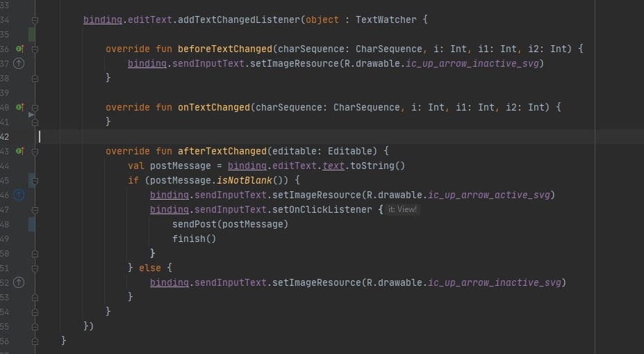Click 'toString()' on line 44
The image size is (644, 354).
click(x=377, y=166)
